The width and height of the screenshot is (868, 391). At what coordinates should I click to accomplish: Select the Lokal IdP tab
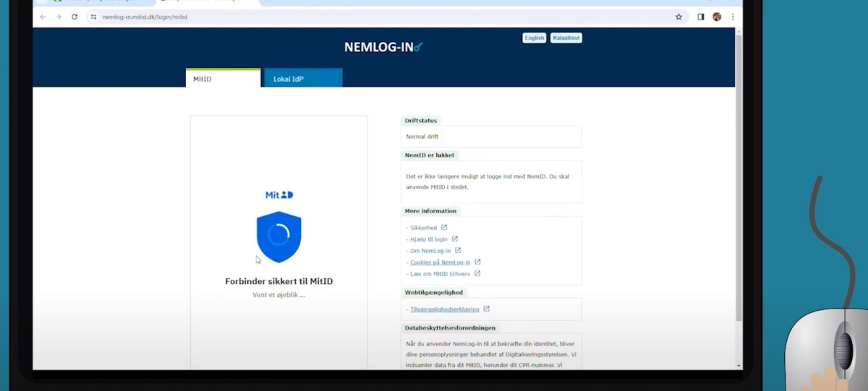(x=303, y=78)
